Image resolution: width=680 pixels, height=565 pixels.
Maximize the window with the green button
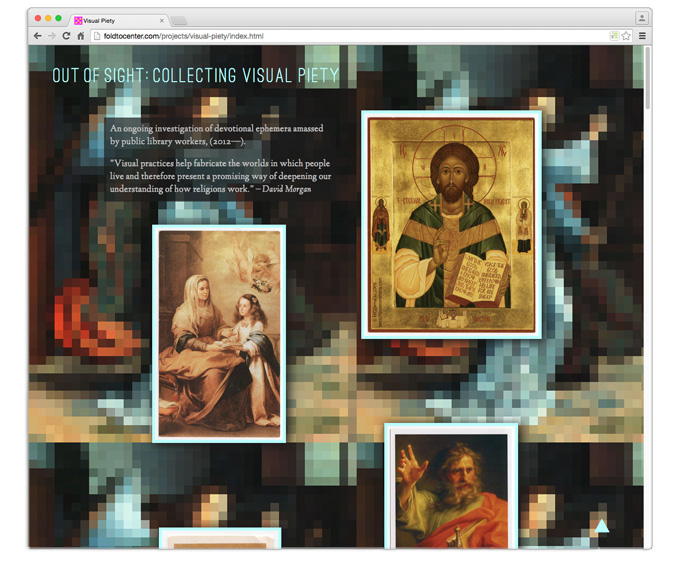pyautogui.click(x=59, y=18)
